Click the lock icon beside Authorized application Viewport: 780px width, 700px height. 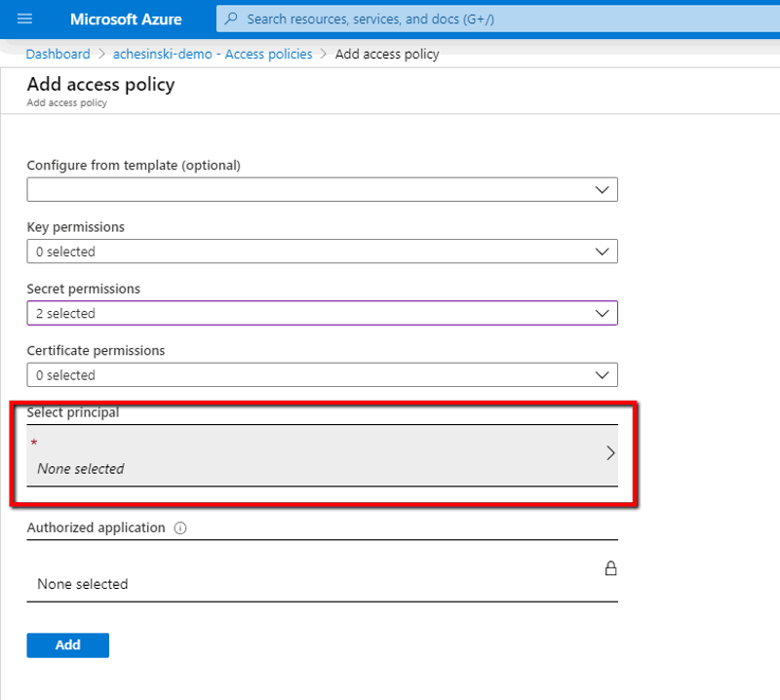(611, 568)
